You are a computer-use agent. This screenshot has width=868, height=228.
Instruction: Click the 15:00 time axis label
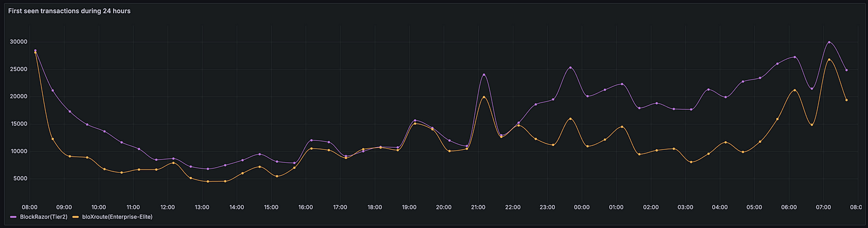[271, 207]
